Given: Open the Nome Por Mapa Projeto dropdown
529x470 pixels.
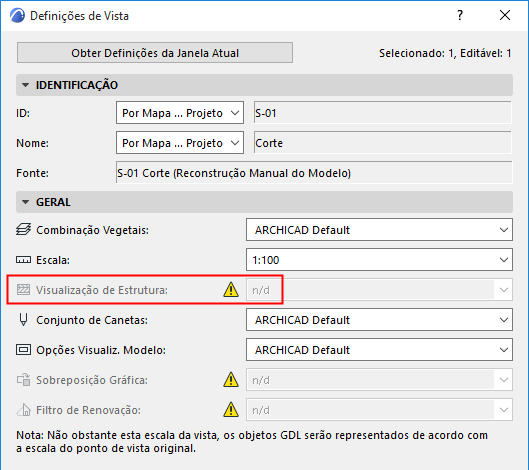Looking at the screenshot, I should point(180,143).
